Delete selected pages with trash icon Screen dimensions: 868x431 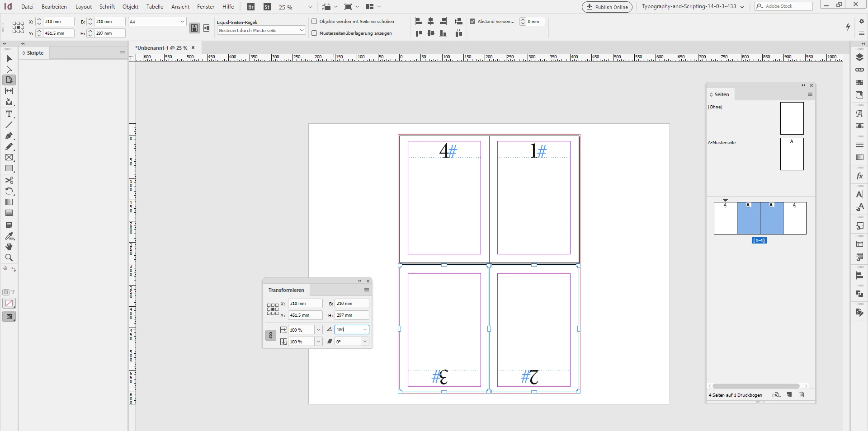802,395
